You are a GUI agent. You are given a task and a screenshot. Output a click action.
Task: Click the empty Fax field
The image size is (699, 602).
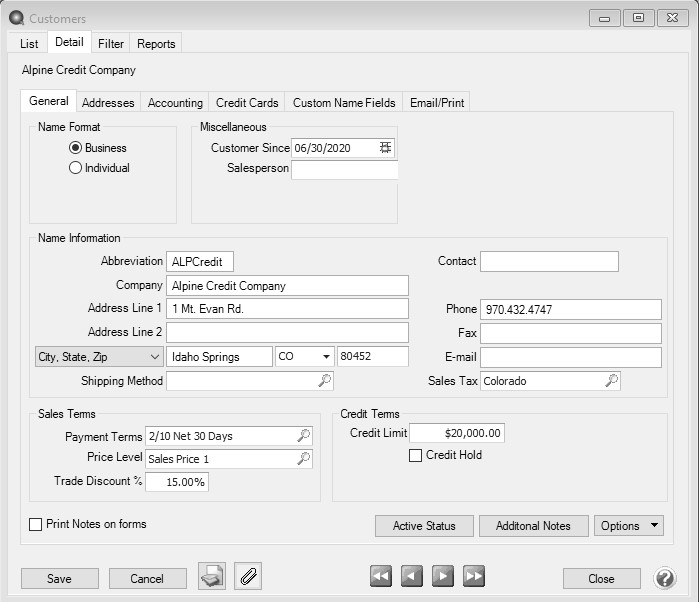click(x=571, y=333)
